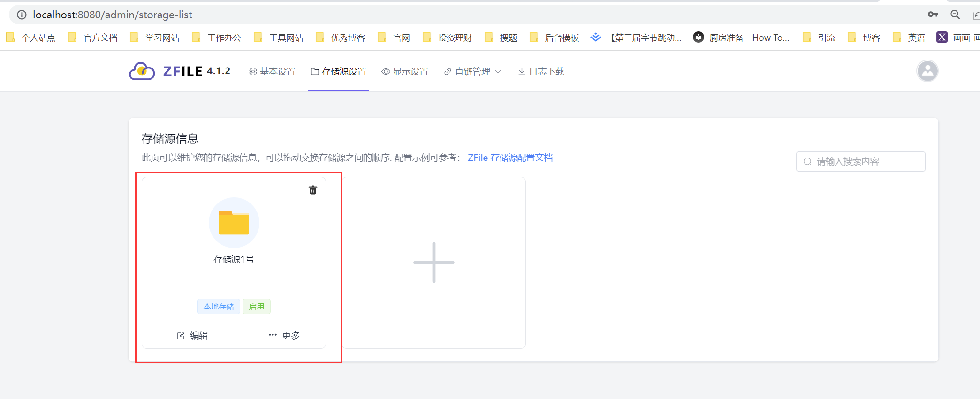Screen dimensions: 980x399
Task: Select the 存储源设置 tab
Action: [x=338, y=72]
